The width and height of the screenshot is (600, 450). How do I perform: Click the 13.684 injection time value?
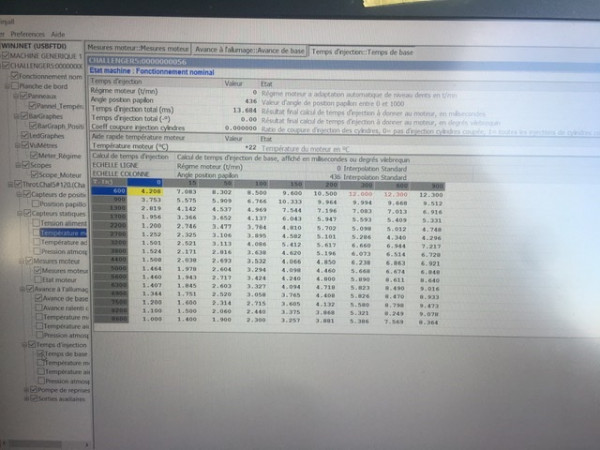[x=245, y=111]
